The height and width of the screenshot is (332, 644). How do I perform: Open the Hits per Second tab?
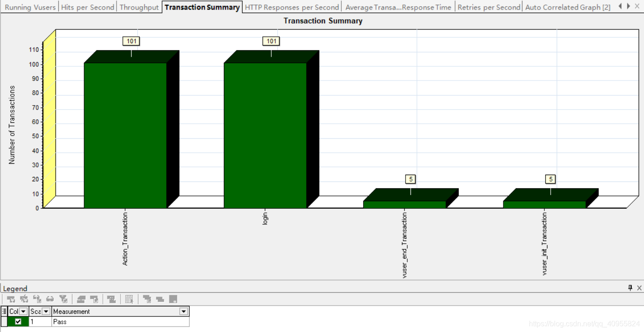click(x=87, y=7)
